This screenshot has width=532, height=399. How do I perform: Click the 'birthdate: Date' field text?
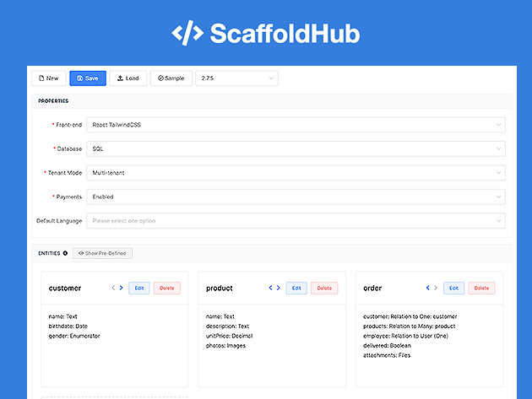pos(68,326)
